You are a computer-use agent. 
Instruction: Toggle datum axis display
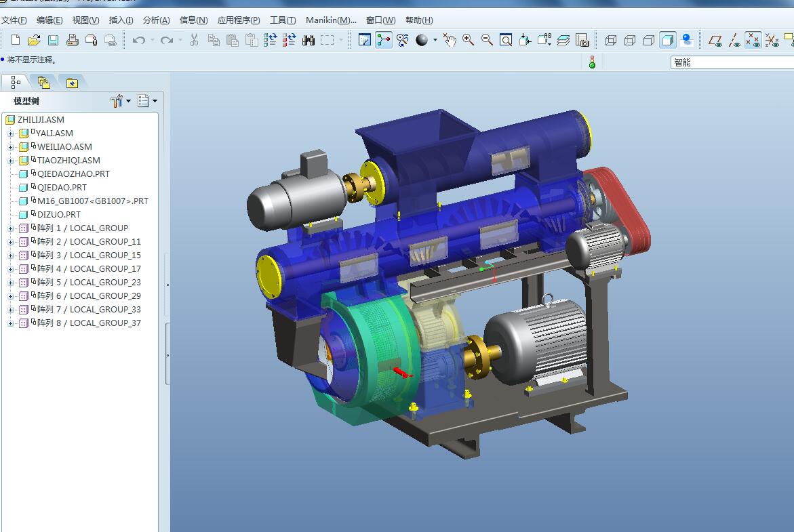(734, 40)
